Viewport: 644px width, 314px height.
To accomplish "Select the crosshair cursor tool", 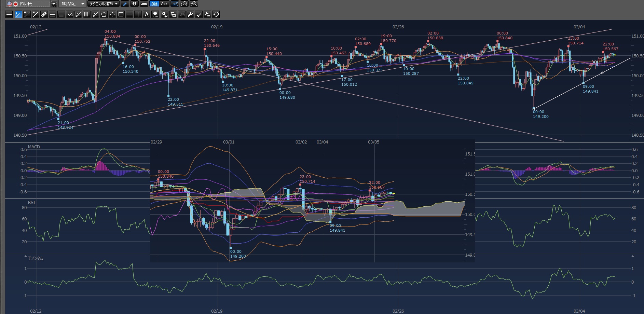I will coord(9,14).
